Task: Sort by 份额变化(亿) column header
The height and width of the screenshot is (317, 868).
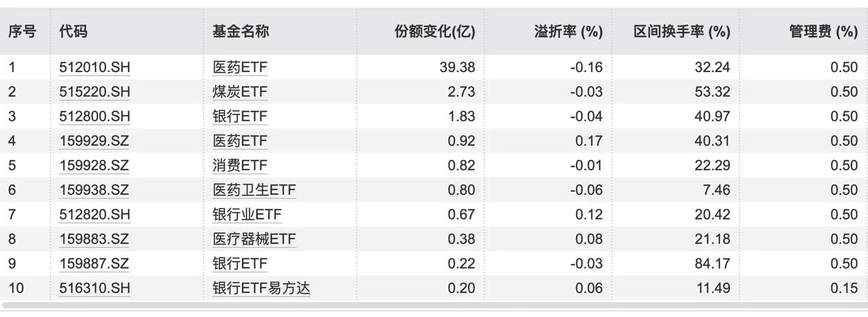Action: (x=435, y=31)
